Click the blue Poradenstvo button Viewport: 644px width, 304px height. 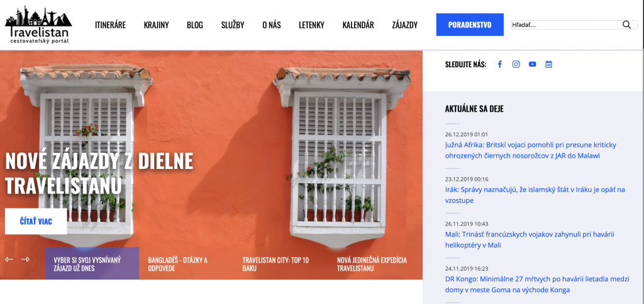point(470,24)
